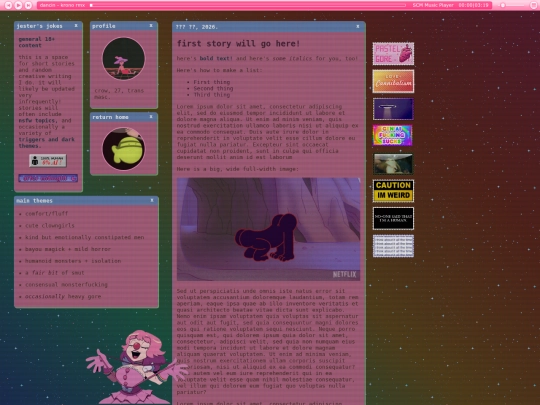540x405 pixels.
Task: Click the 'Third thing' list entry
Action: (x=211, y=95)
